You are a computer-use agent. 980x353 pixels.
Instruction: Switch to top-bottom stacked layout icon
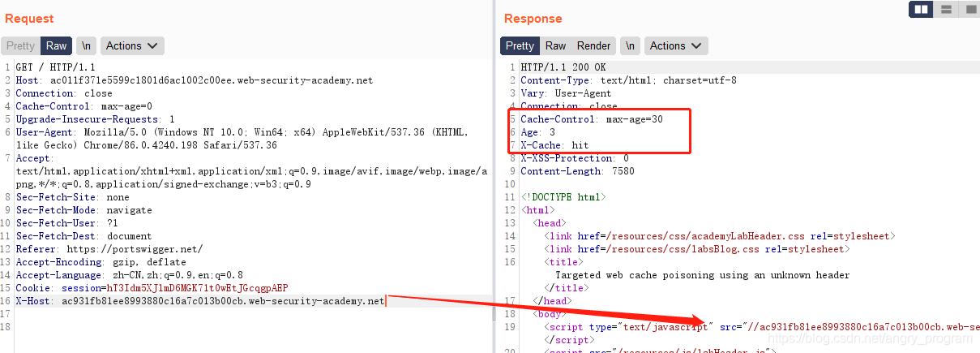click(x=945, y=10)
